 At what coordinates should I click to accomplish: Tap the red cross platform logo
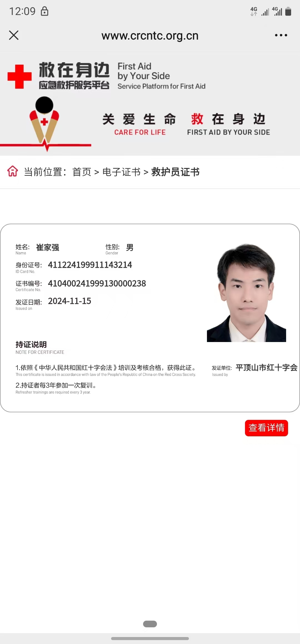tap(19, 76)
